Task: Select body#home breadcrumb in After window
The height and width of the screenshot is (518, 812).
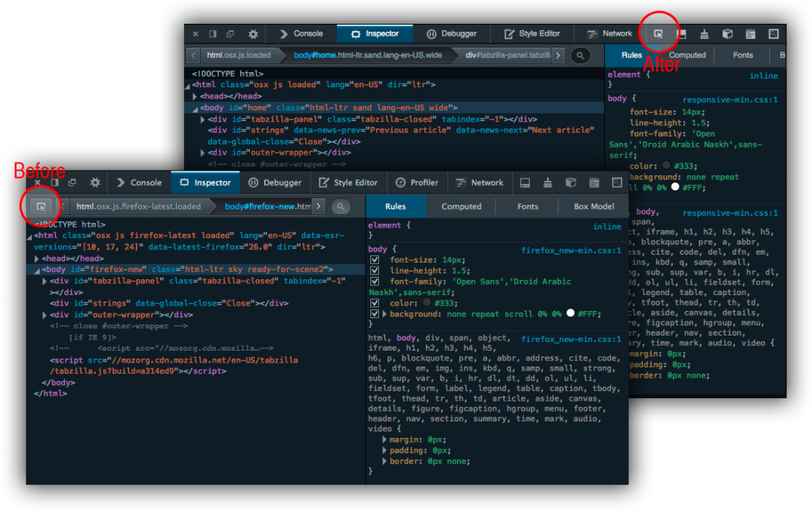Action: pos(368,56)
